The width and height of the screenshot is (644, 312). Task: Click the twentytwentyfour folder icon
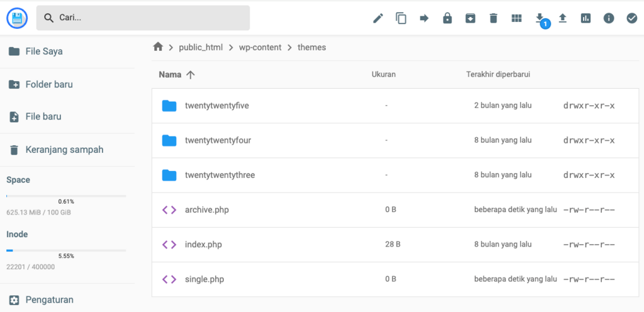click(169, 140)
